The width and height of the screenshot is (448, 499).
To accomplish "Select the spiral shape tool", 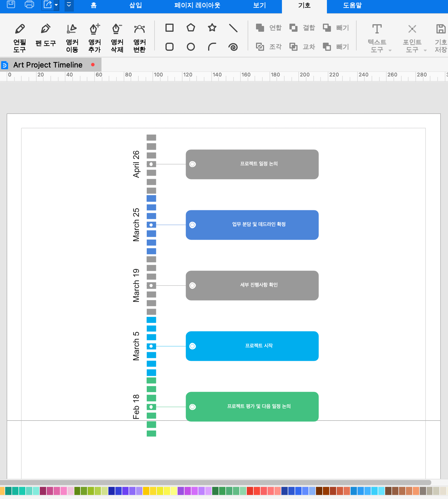I will pyautogui.click(x=233, y=47).
